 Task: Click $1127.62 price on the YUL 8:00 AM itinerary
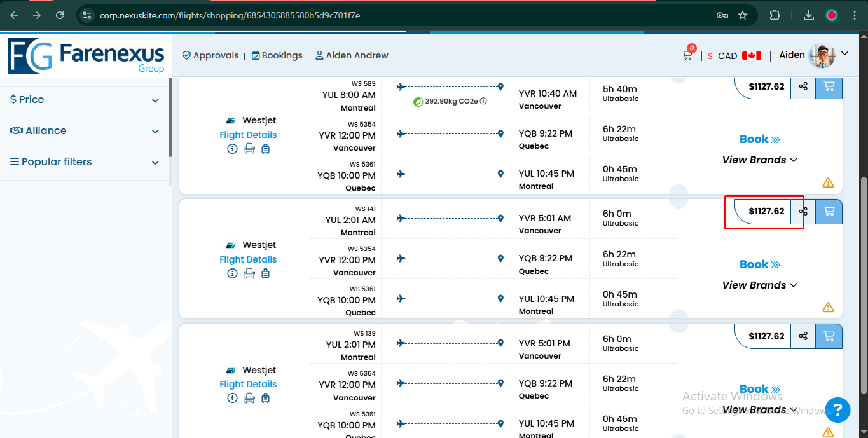click(x=766, y=86)
